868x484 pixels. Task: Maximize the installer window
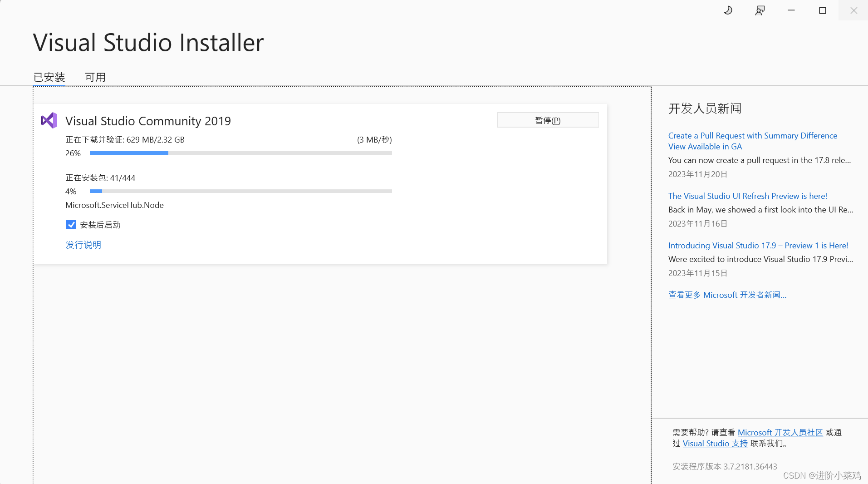pyautogui.click(x=822, y=10)
